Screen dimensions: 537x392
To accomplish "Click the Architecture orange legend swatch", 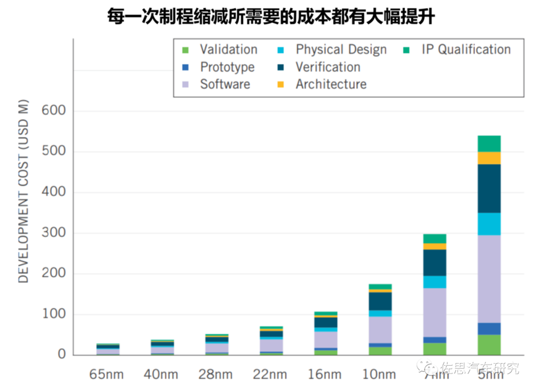I will point(281,85).
